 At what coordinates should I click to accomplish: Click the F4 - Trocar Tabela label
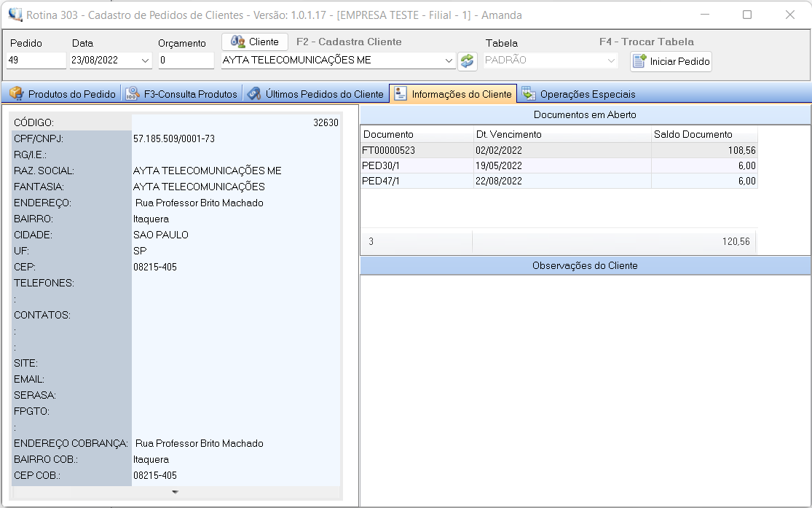(x=646, y=42)
